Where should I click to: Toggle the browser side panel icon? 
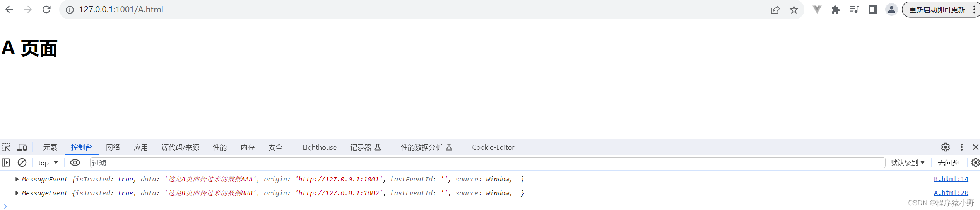(x=873, y=10)
